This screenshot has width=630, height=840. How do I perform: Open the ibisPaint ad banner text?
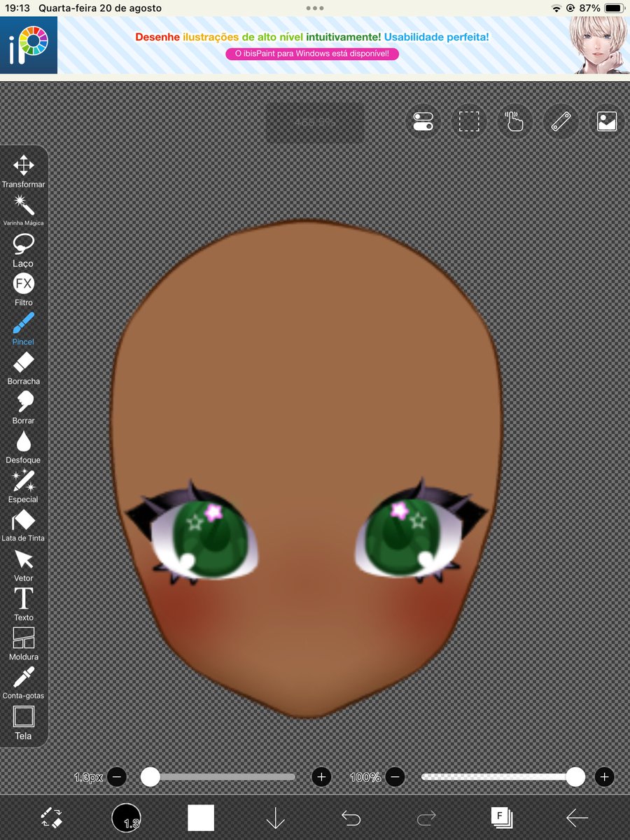coord(312,36)
